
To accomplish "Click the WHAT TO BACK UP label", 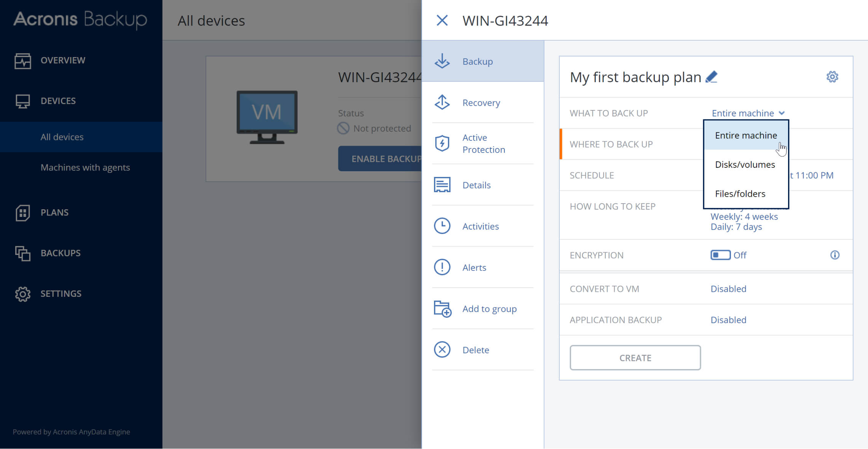I will [x=609, y=113].
